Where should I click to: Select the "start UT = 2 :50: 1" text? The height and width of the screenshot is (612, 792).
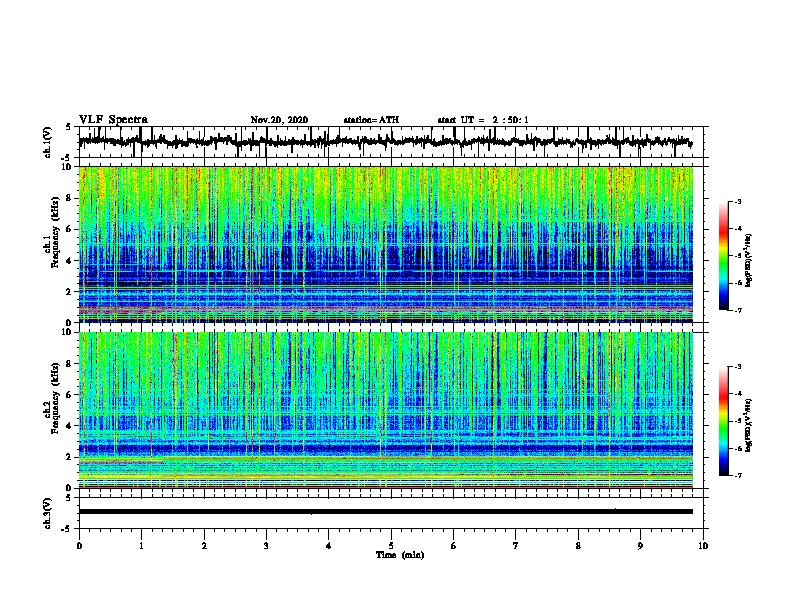(x=483, y=120)
